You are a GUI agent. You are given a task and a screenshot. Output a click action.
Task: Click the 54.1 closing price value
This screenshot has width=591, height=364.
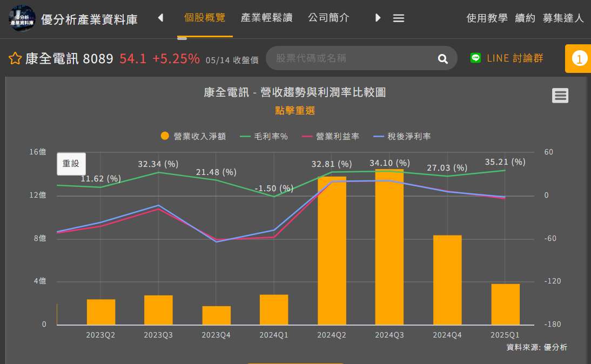(133, 58)
